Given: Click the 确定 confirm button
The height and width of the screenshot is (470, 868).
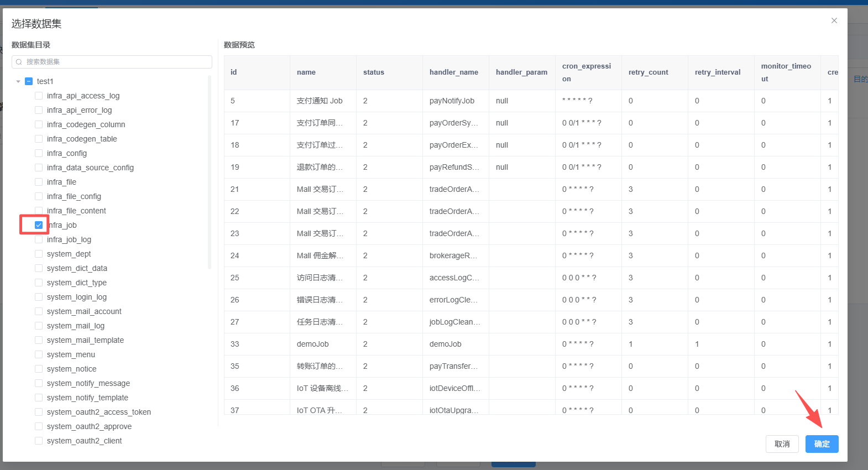Looking at the screenshot, I should point(822,444).
